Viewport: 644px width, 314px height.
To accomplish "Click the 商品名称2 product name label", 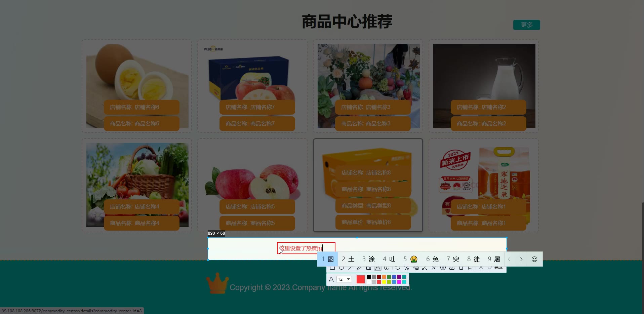I will (x=488, y=124).
